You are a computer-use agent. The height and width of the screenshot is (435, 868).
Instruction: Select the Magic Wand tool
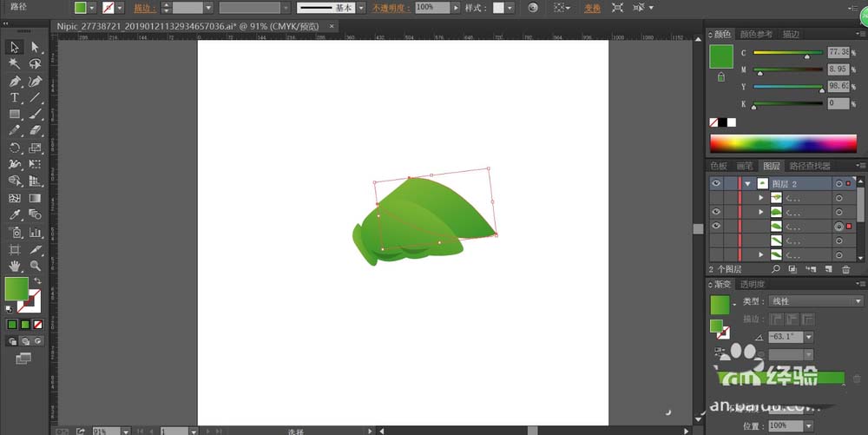(x=15, y=63)
